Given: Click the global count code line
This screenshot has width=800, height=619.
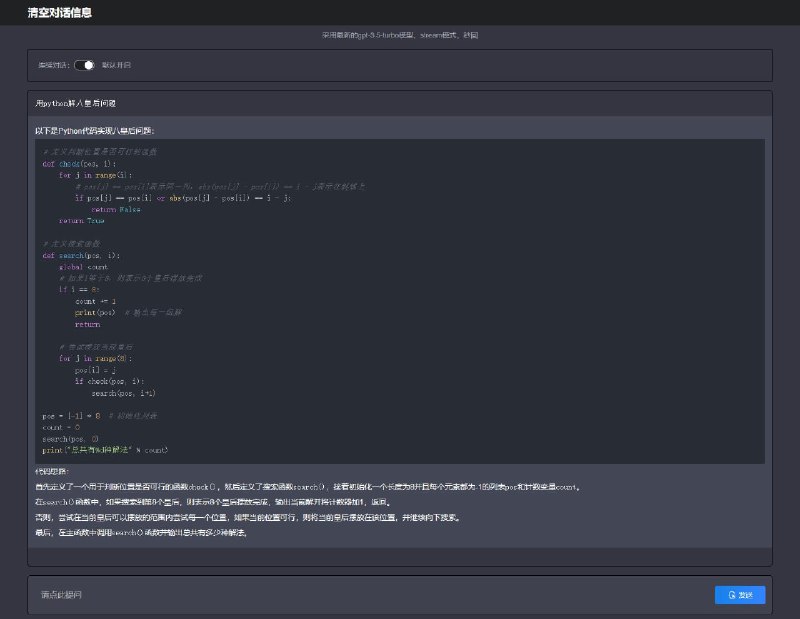Looking at the screenshot, I should click(83, 267).
